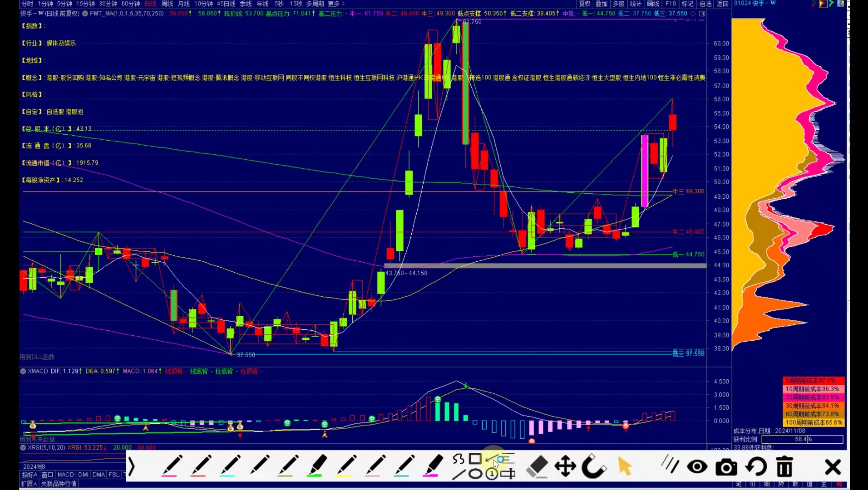Switch to 60分钟 chart period
The height and width of the screenshot is (490, 868).
pos(131,4)
